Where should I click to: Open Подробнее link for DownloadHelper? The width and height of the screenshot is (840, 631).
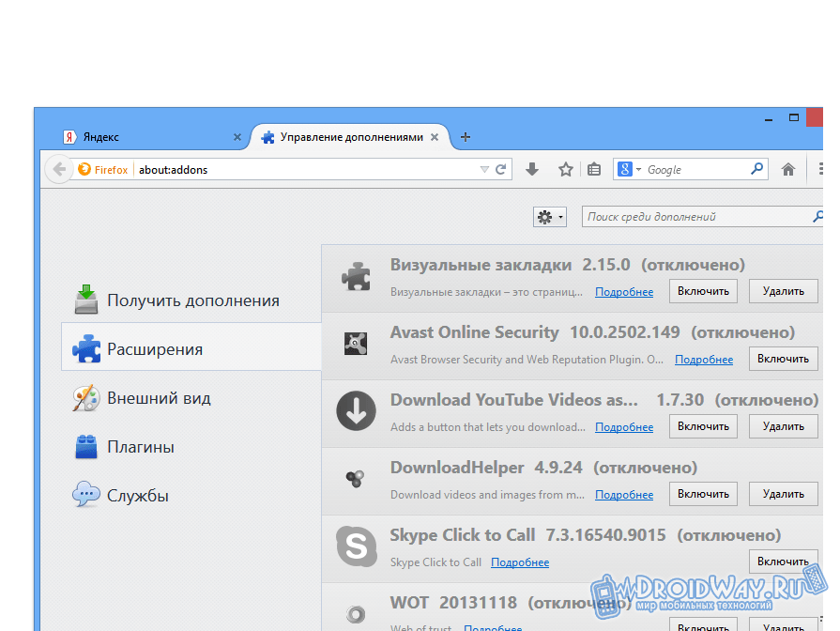click(x=624, y=494)
